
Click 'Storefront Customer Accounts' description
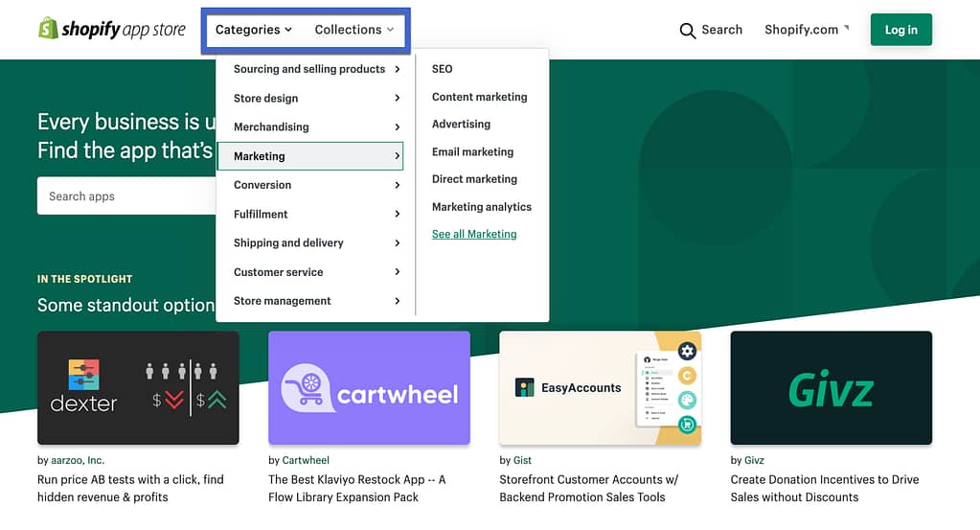[589, 488]
